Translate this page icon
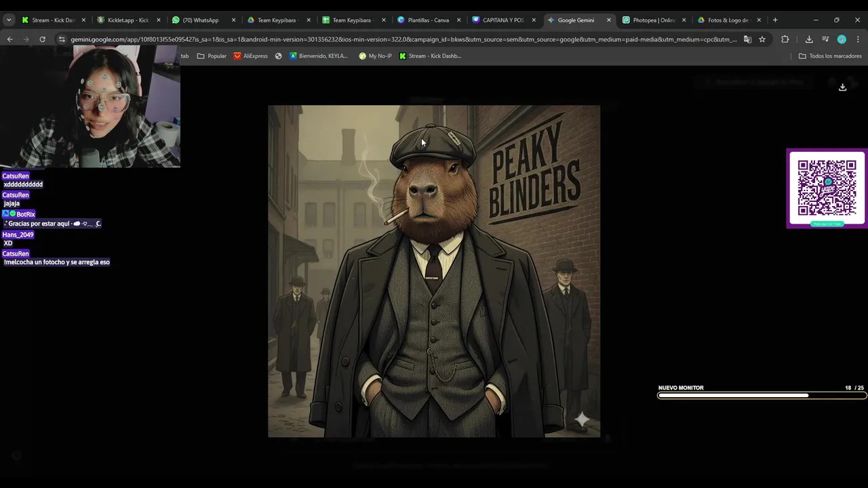Screen dimensions: 868x488 pyautogui.click(x=747, y=39)
